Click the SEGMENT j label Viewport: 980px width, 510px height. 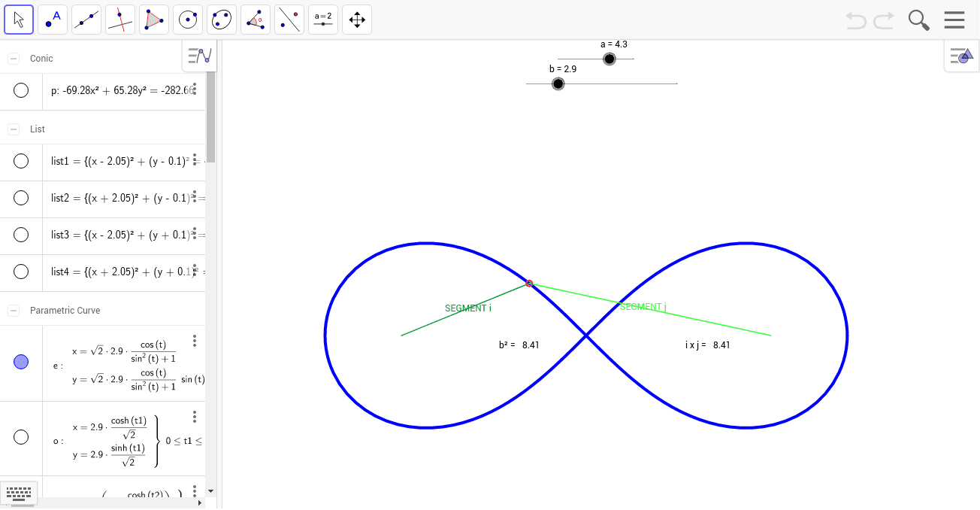(643, 307)
